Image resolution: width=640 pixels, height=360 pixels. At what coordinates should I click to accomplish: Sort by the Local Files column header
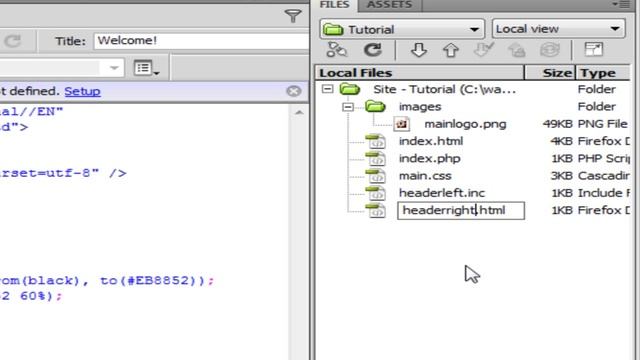(420, 73)
